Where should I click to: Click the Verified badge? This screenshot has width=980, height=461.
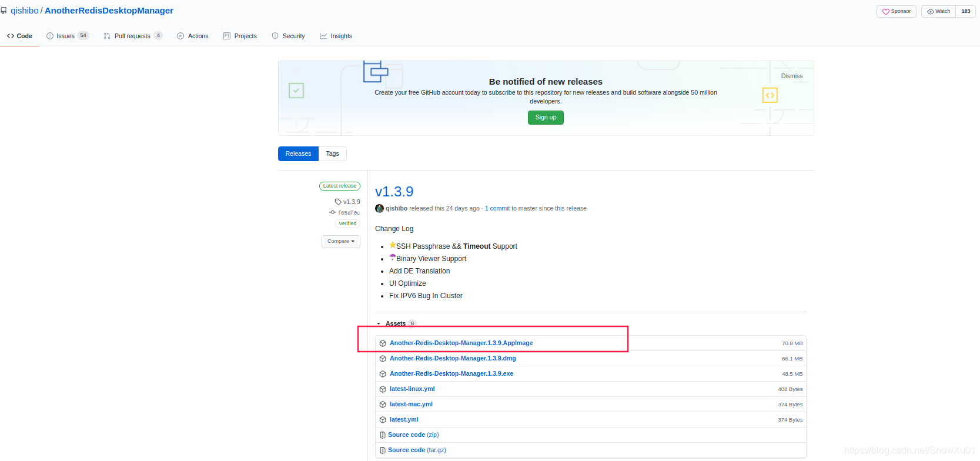coord(347,223)
